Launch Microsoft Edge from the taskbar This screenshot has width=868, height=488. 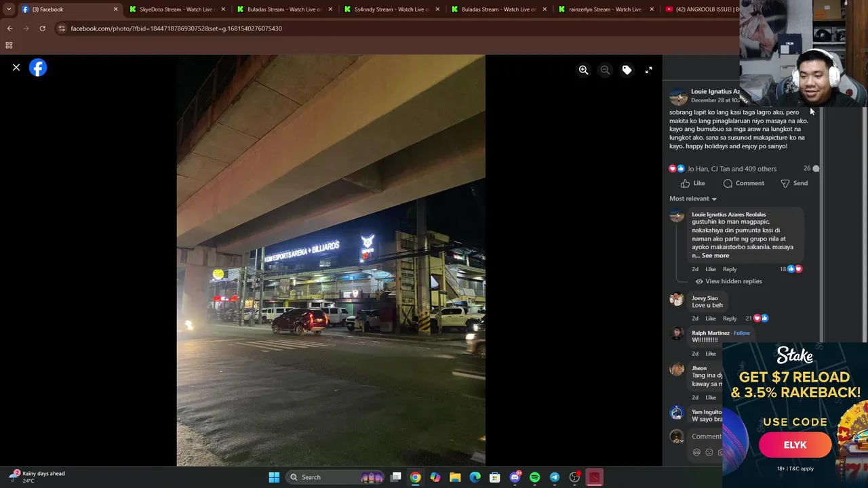[475, 477]
